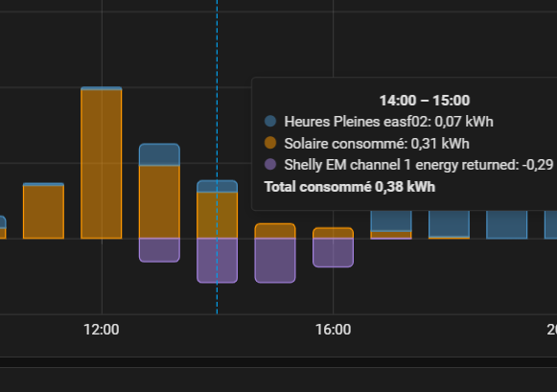Click the Total consommé 0,38 kWh text
557x392 pixels.
[350, 187]
